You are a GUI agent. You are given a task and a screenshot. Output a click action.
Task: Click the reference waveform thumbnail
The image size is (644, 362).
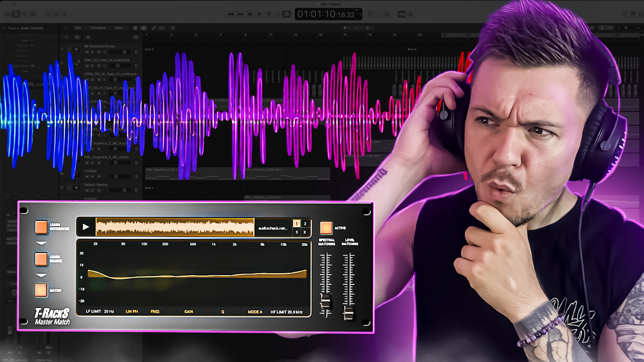tap(175, 227)
